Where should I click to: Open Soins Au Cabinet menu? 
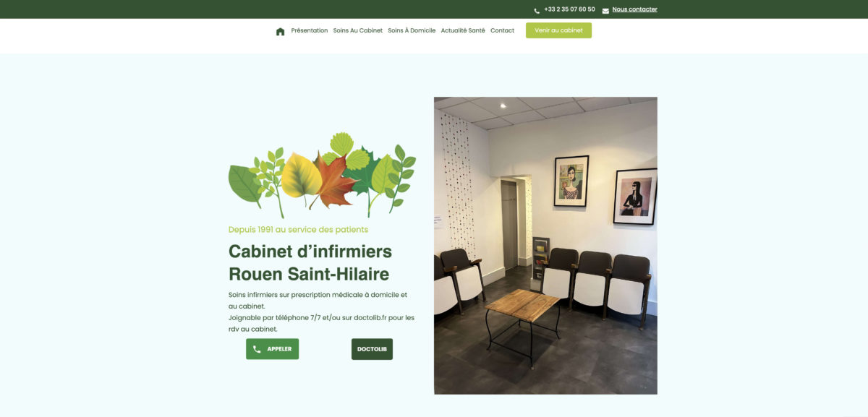click(x=358, y=30)
